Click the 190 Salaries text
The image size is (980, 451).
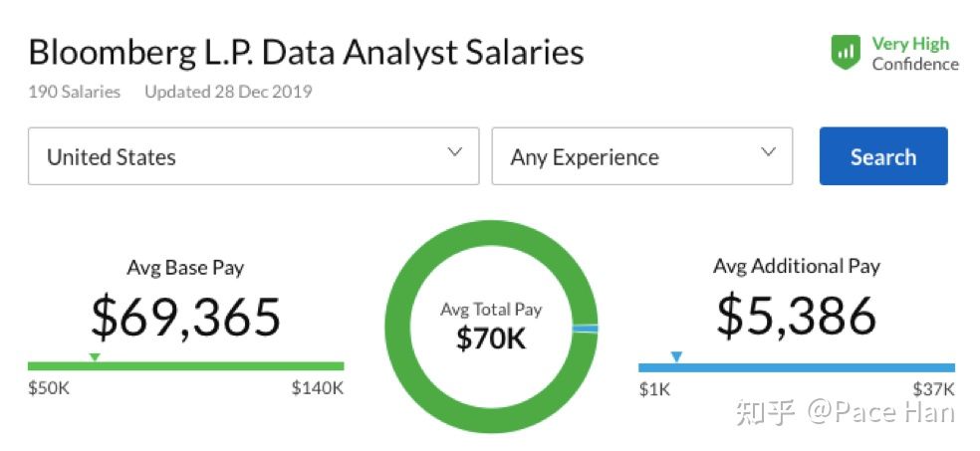[75, 92]
